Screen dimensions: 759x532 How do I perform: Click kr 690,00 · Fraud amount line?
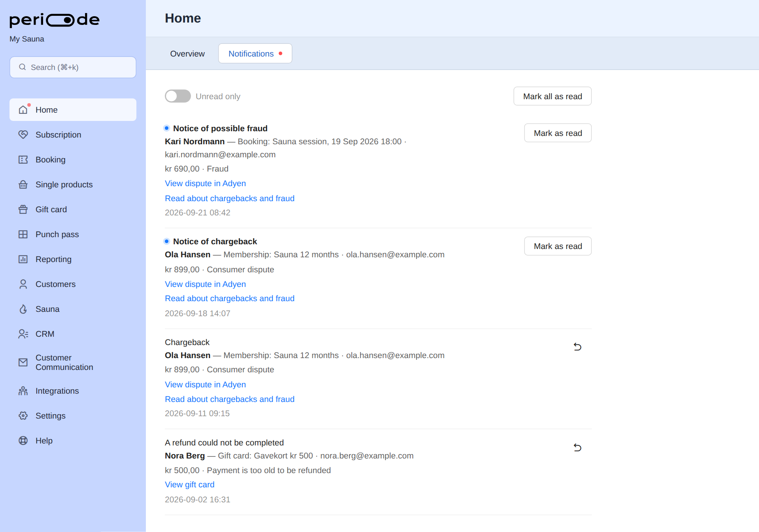[x=196, y=169]
